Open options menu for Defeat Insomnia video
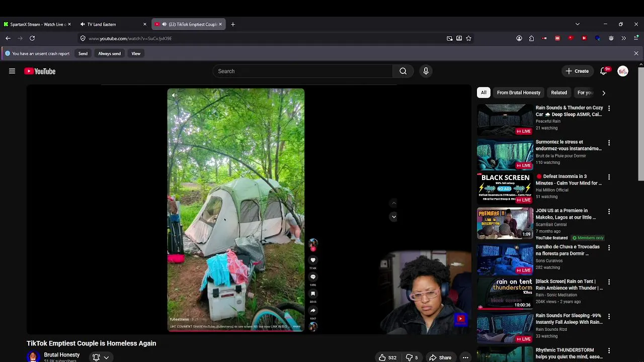Viewport: 644px width, 362px height. click(609, 177)
